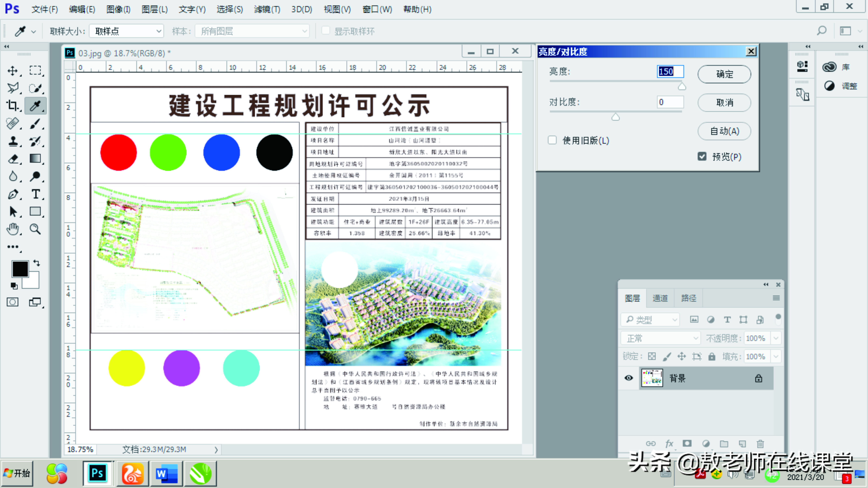The image size is (868, 488).
Task: Select the Zoom tool
Action: point(36,229)
